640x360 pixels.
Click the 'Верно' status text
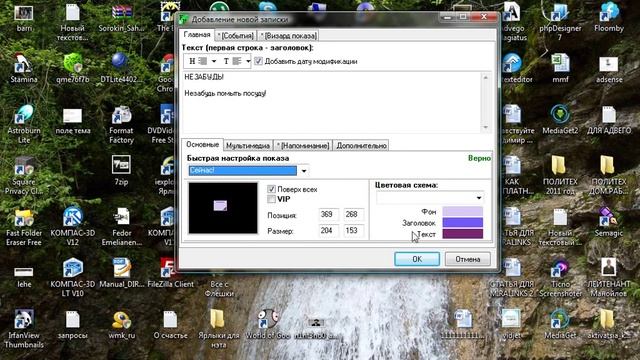point(479,158)
